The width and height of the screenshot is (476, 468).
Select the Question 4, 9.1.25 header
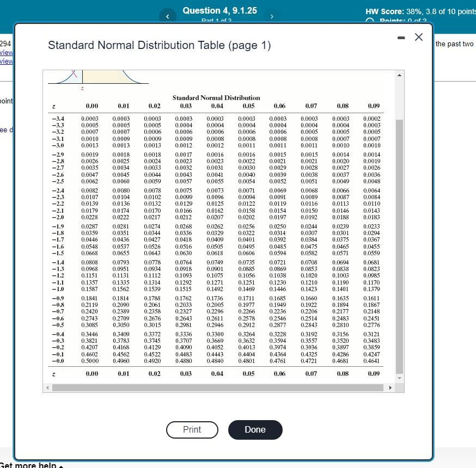[220, 10]
